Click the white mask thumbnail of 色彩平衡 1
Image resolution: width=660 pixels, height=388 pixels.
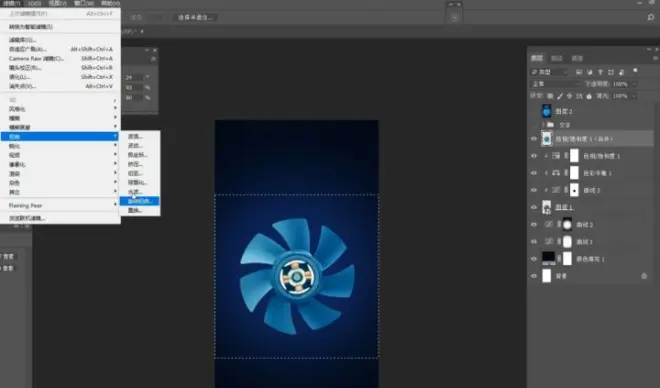(574, 173)
